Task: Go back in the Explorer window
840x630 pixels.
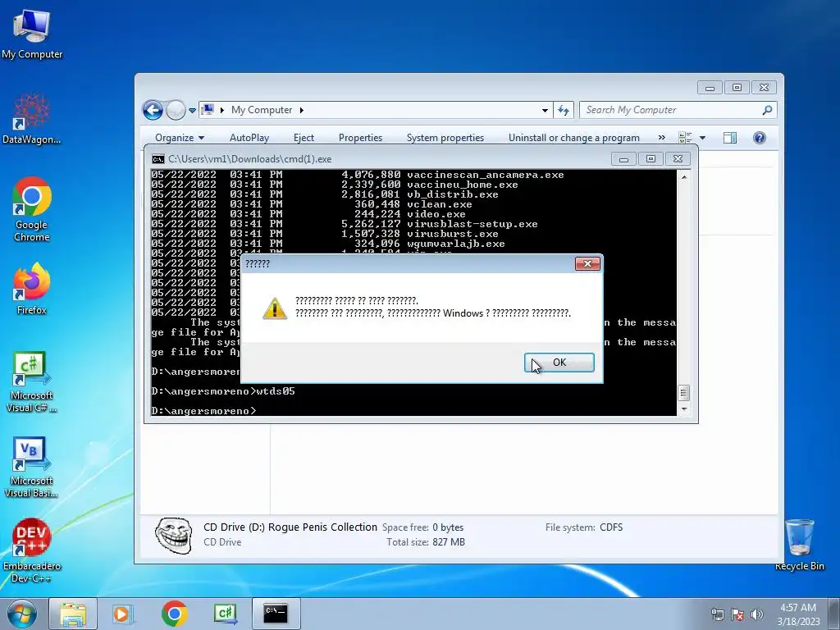Action: (153, 111)
